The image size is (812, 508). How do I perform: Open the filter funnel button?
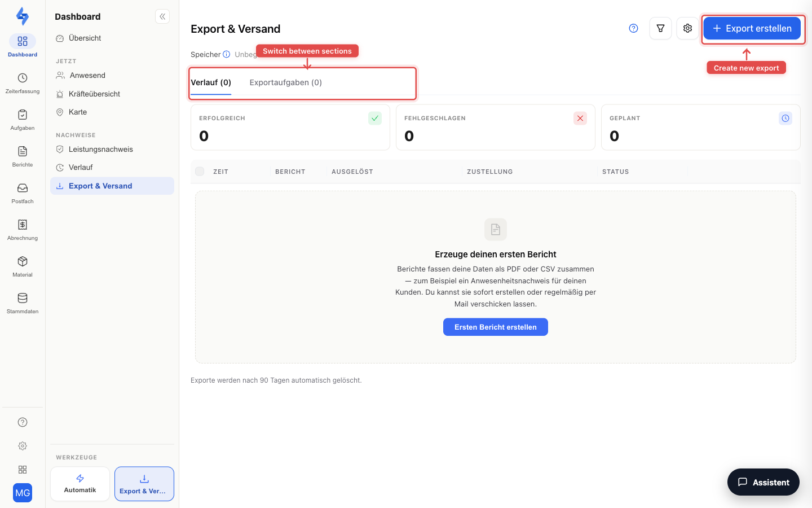(660, 28)
